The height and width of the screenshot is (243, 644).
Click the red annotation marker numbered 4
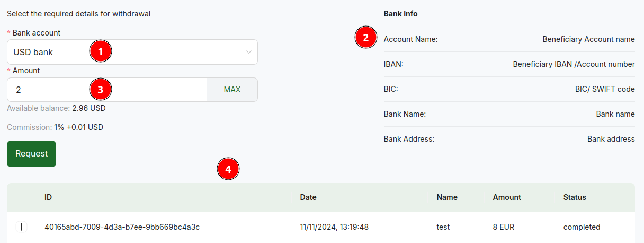tap(228, 169)
